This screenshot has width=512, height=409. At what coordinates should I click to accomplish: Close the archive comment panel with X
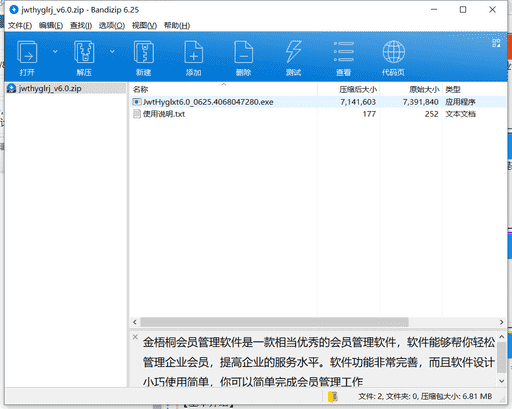135,337
